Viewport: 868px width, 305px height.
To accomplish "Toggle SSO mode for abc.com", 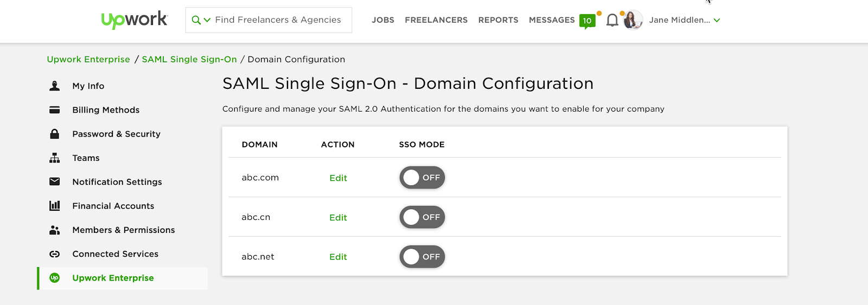I will click(422, 178).
